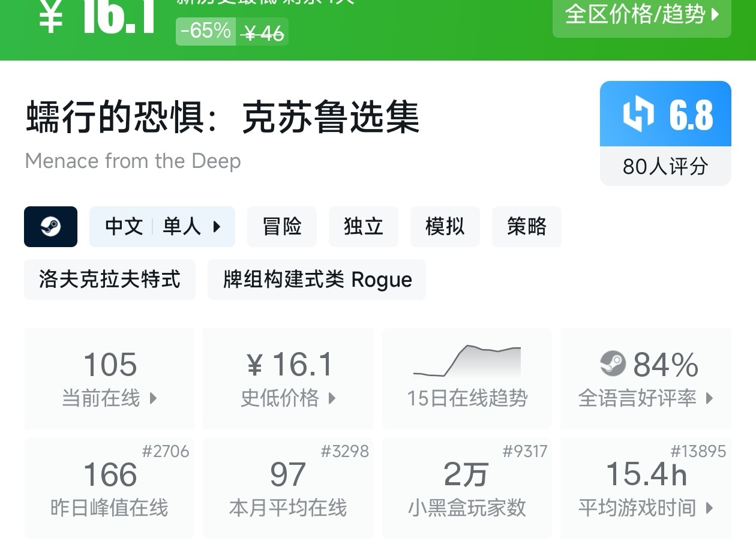This screenshot has height=553, width=756.
Task: Select the 冒险 genre tag
Action: coord(282,227)
